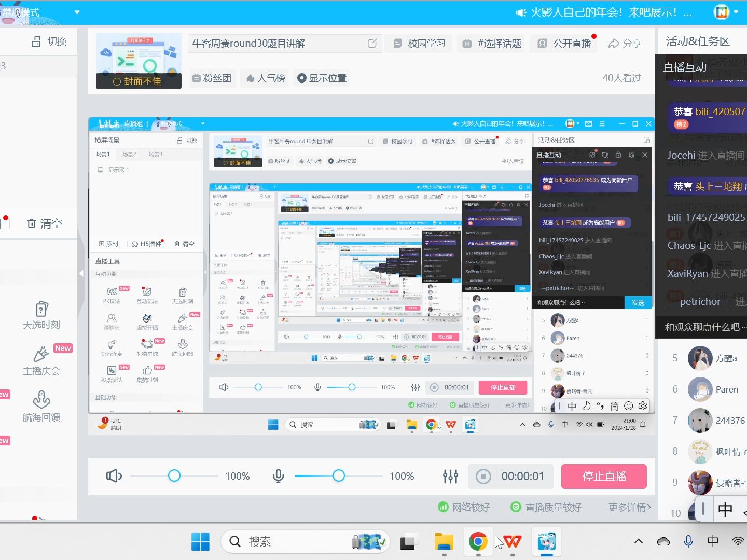Viewport: 747px width, 560px height.
Task: Click the 恭喜 bili_4205077 high-energy message
Action: click(x=708, y=117)
